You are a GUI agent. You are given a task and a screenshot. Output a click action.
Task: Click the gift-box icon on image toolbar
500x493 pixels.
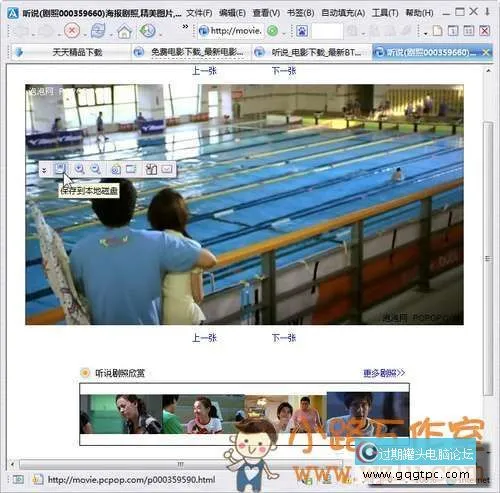click(151, 169)
